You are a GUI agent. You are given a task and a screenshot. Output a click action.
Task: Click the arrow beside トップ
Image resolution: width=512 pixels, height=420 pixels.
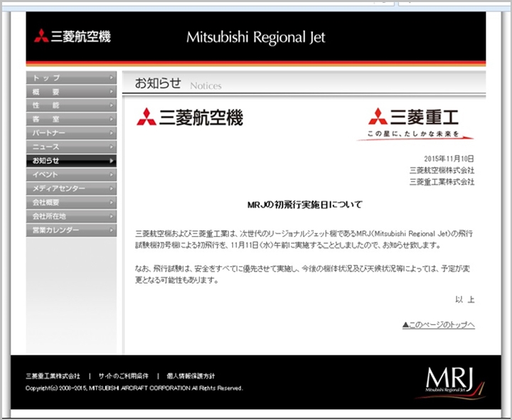[x=112, y=77]
